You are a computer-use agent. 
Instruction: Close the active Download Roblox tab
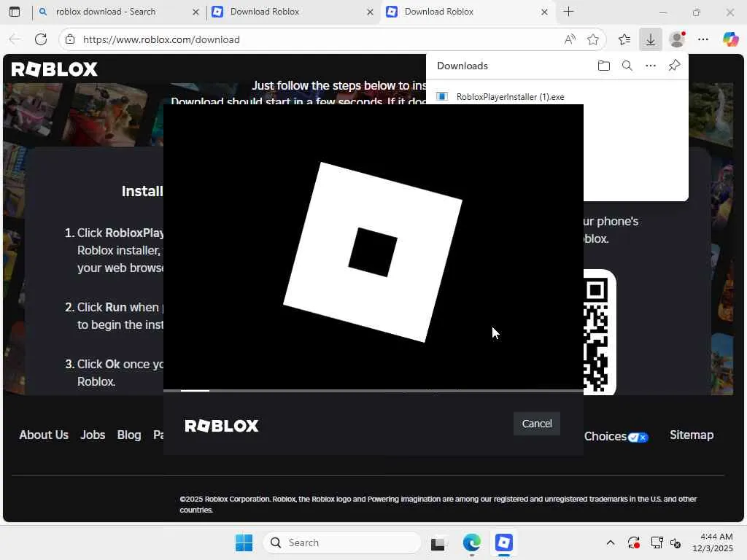[544, 12]
